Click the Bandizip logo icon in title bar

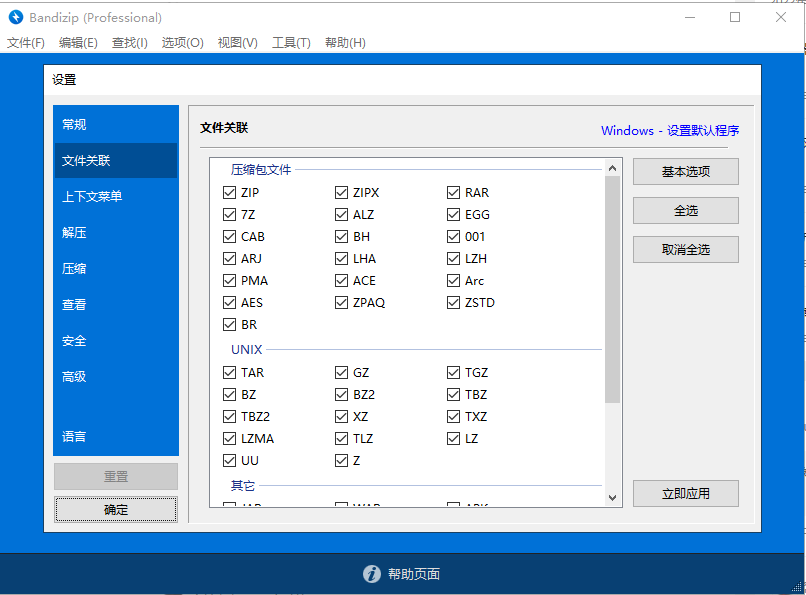(x=16, y=17)
